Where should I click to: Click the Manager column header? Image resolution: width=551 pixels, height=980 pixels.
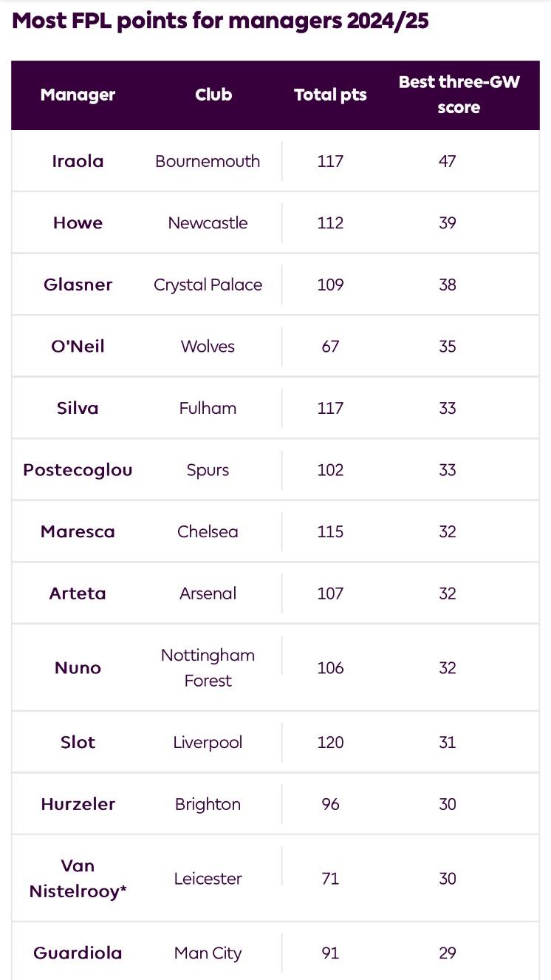point(78,95)
